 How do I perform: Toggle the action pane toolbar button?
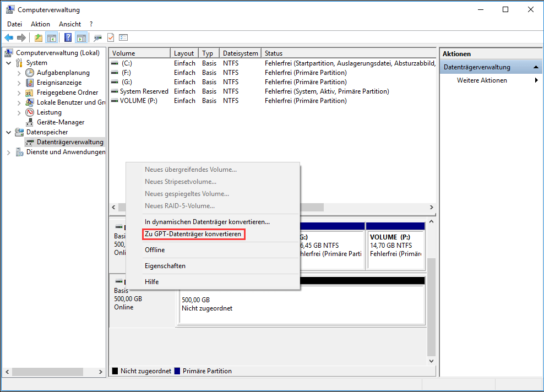(x=81, y=38)
